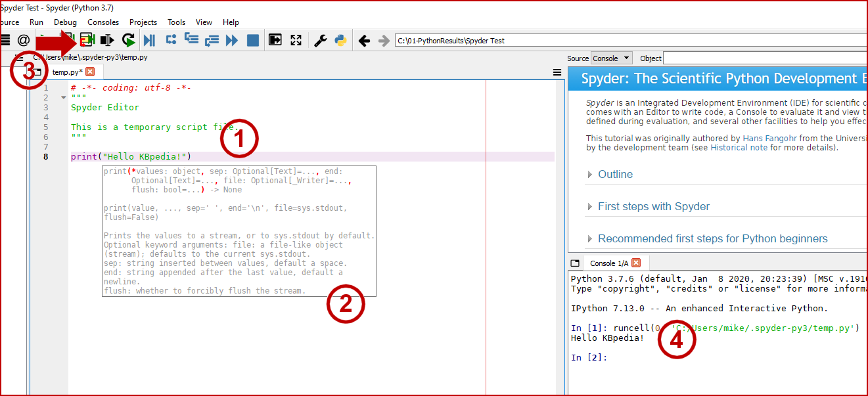868x396 pixels.
Task: Click the back arrow in toolbar
Action: 364,41
